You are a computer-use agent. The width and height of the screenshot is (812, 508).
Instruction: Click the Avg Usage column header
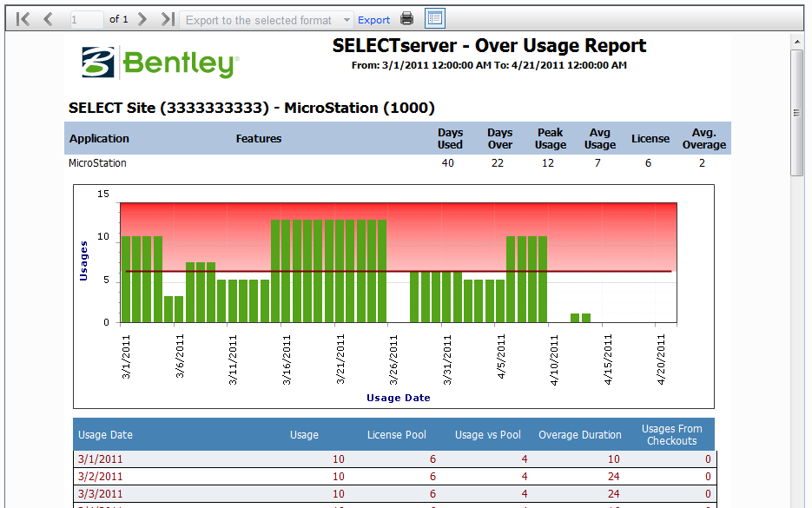(600, 139)
